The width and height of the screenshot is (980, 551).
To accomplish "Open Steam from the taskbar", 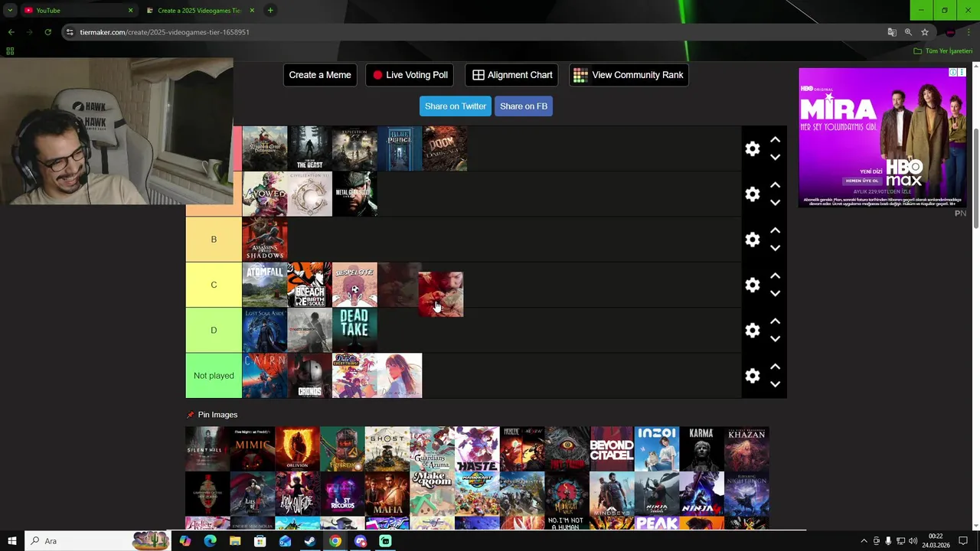I will click(x=310, y=541).
